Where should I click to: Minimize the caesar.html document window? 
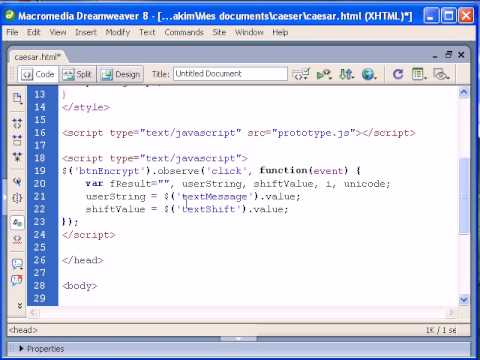[x=435, y=55]
